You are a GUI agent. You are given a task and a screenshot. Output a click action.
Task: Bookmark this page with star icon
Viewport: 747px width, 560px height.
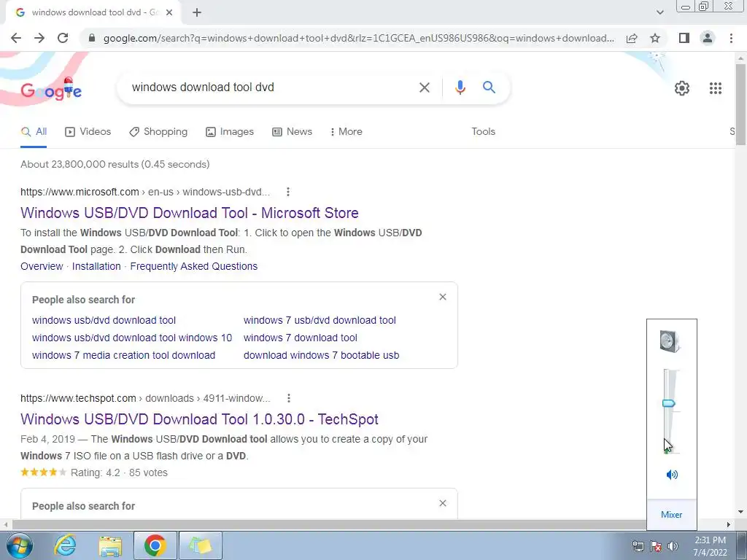coord(655,38)
